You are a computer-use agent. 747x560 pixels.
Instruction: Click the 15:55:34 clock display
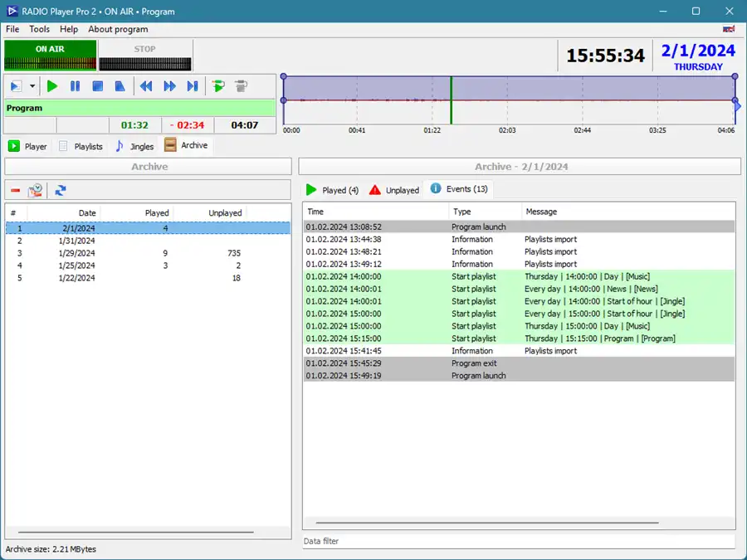coord(605,56)
